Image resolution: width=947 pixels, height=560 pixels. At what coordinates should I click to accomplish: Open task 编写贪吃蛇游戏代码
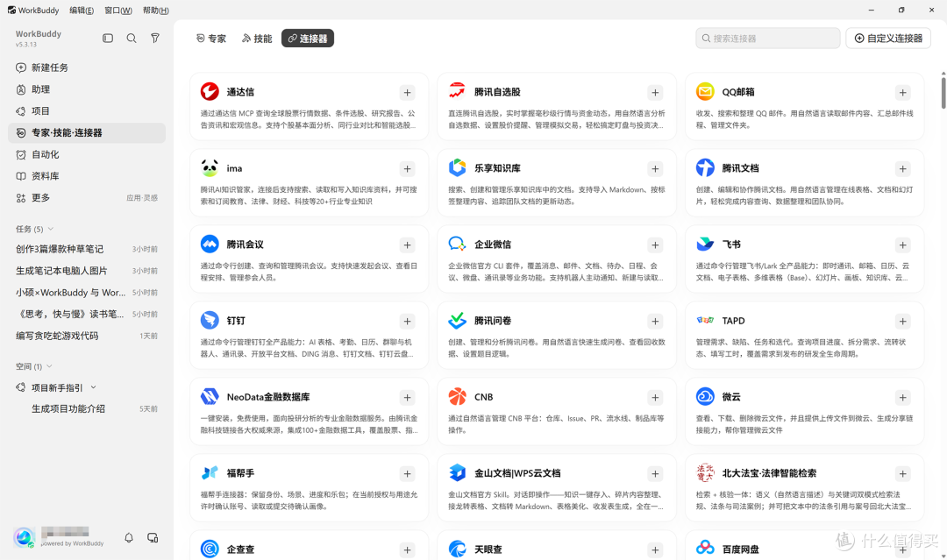click(86, 336)
